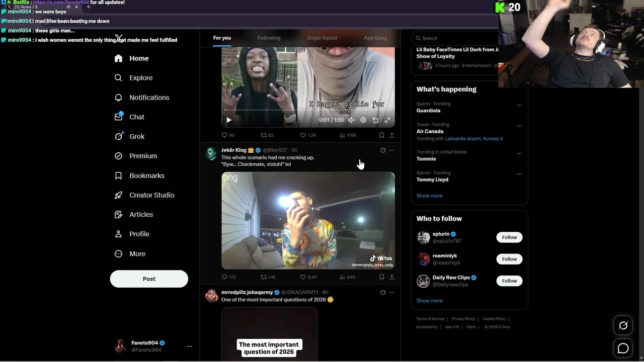Open more options for Tommie trend
Viewport: 644px width, 362px height.
(519, 153)
